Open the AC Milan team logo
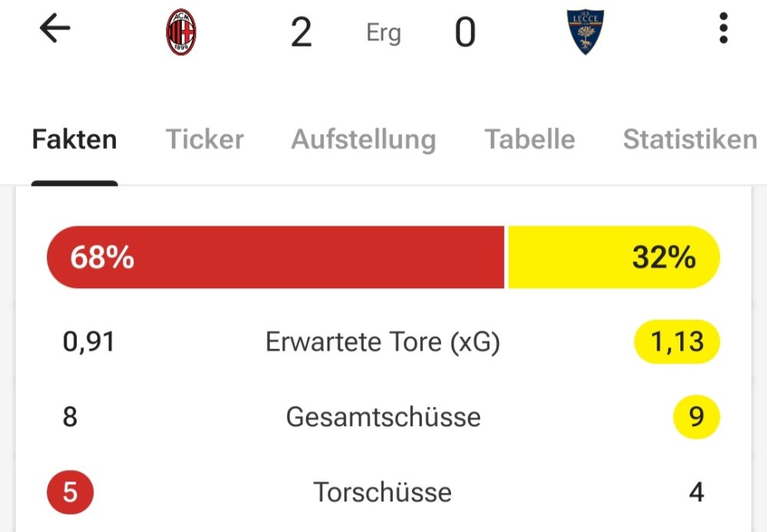This screenshot has width=767, height=532. (x=182, y=34)
